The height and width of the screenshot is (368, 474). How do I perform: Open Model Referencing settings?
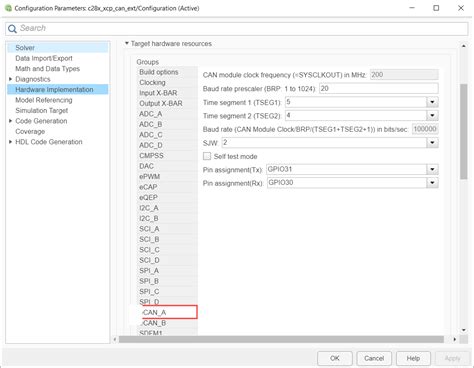[x=44, y=100]
